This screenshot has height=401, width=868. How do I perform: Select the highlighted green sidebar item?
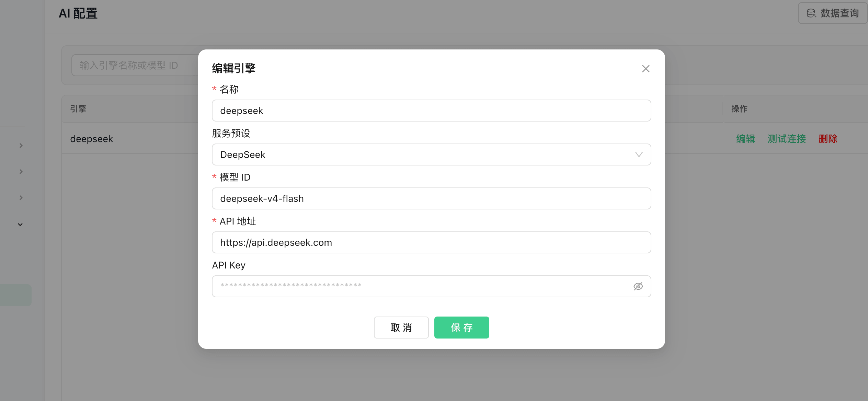[x=15, y=295]
